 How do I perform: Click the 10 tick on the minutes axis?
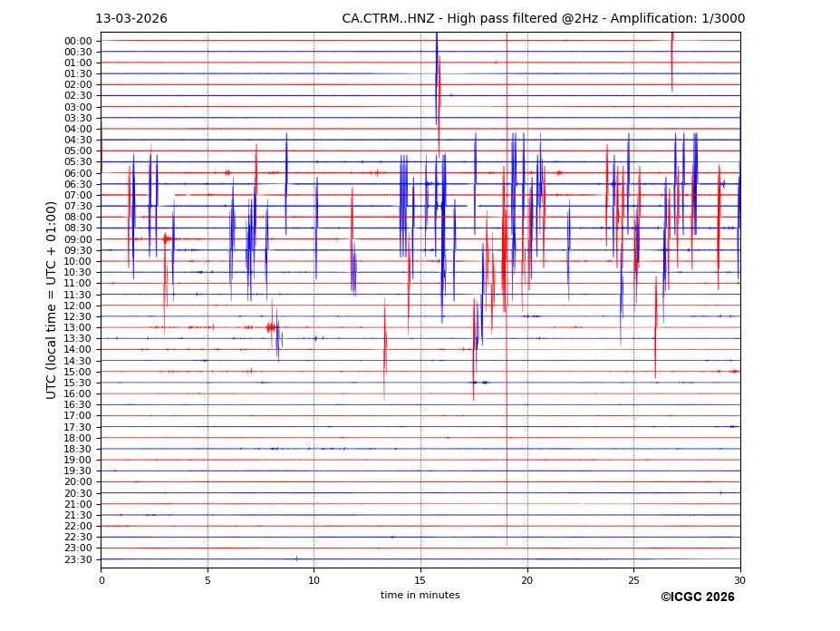tap(314, 580)
